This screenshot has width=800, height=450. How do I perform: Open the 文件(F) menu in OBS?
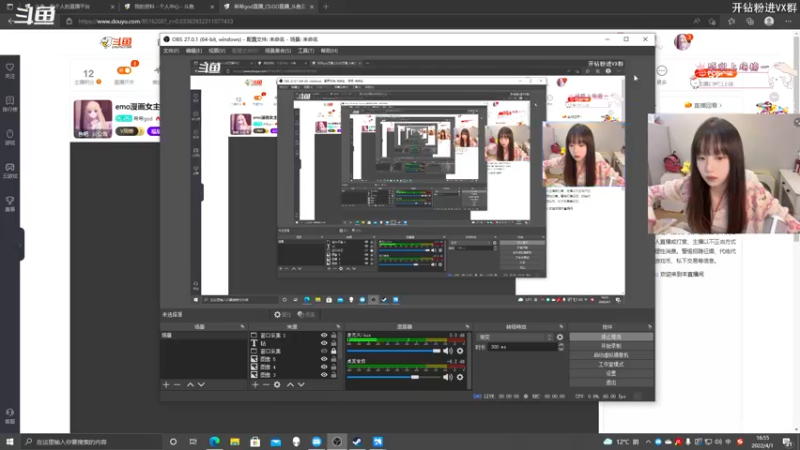tap(171, 51)
